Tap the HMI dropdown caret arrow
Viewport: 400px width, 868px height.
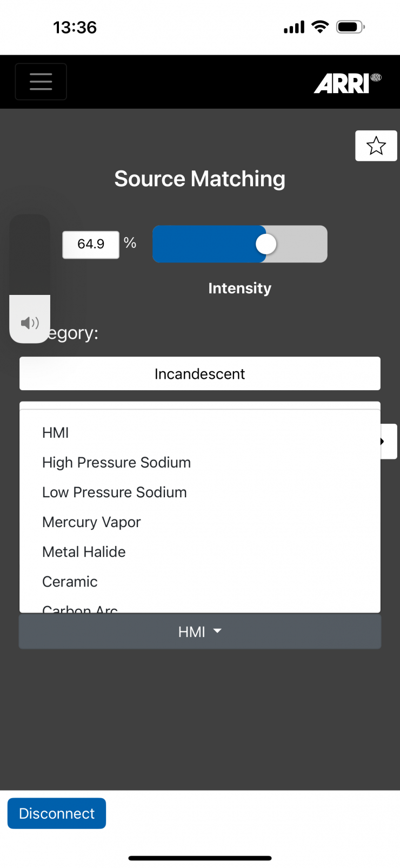(x=218, y=631)
